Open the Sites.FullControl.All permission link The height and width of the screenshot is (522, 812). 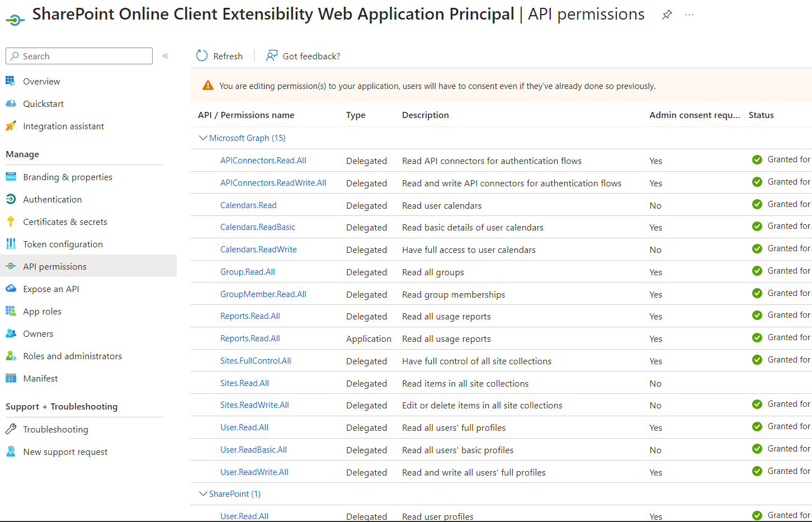point(256,361)
